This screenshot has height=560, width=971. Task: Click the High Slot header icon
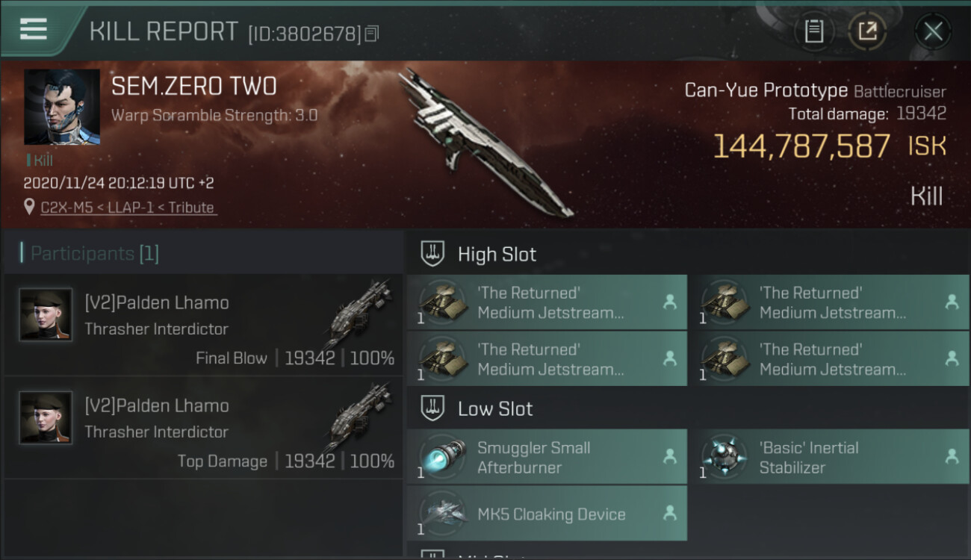432,254
